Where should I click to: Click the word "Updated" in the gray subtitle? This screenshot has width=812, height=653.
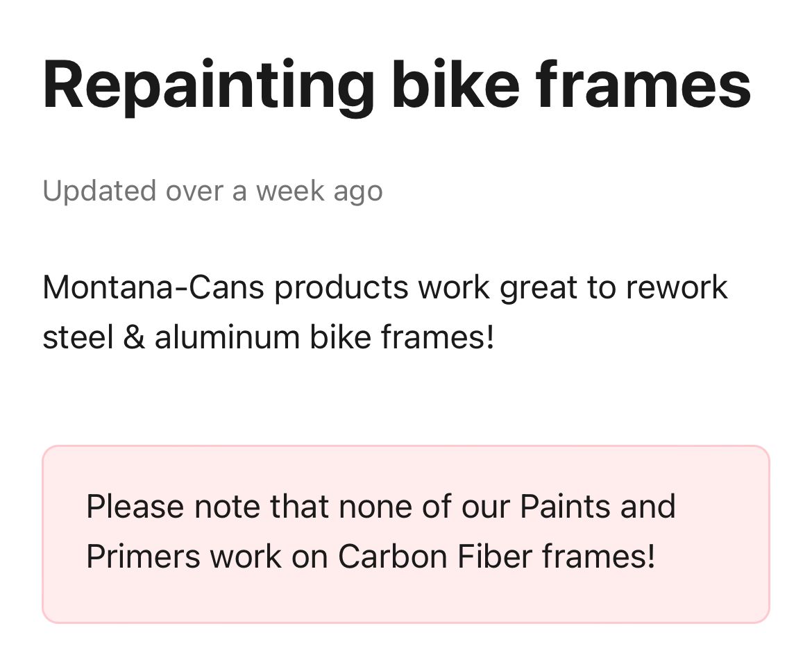[99, 190]
